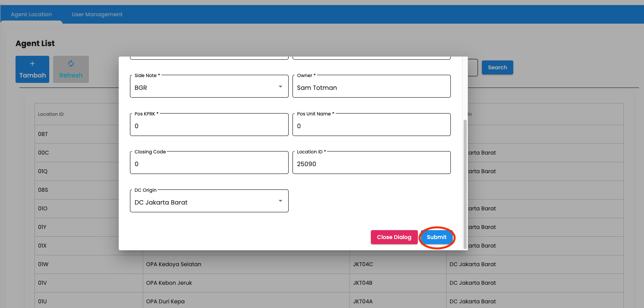Select the OPA Kedoya Selatan row

tap(174, 264)
